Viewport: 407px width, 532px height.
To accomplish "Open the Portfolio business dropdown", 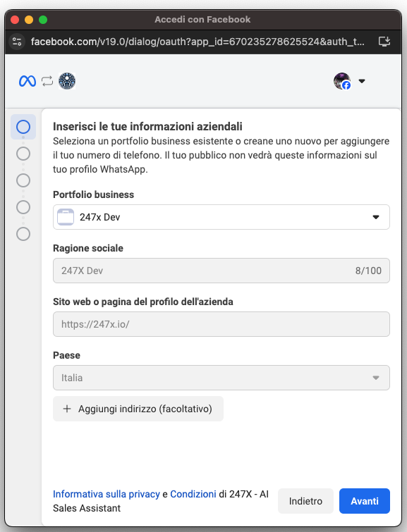I will 221,217.
